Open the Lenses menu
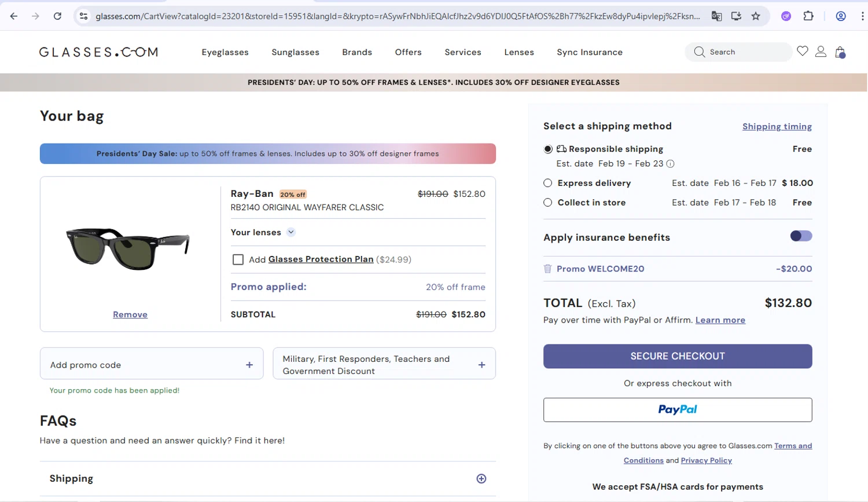 (519, 52)
